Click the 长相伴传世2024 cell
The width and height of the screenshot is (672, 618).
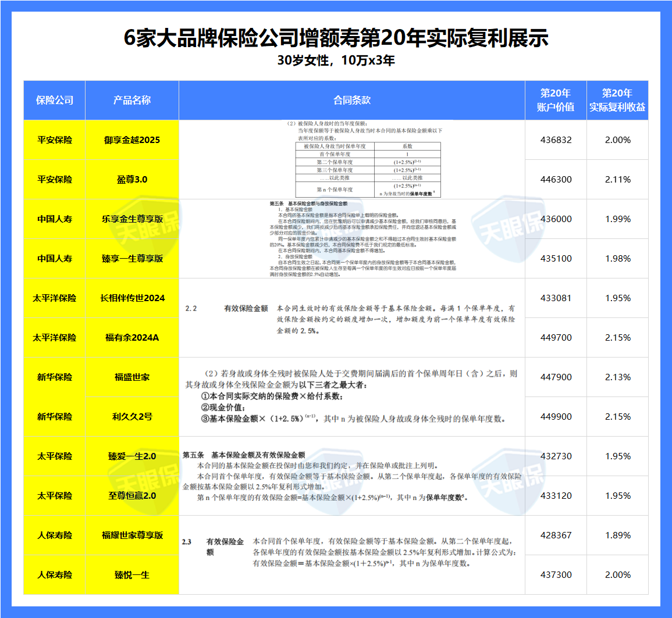[131, 298]
